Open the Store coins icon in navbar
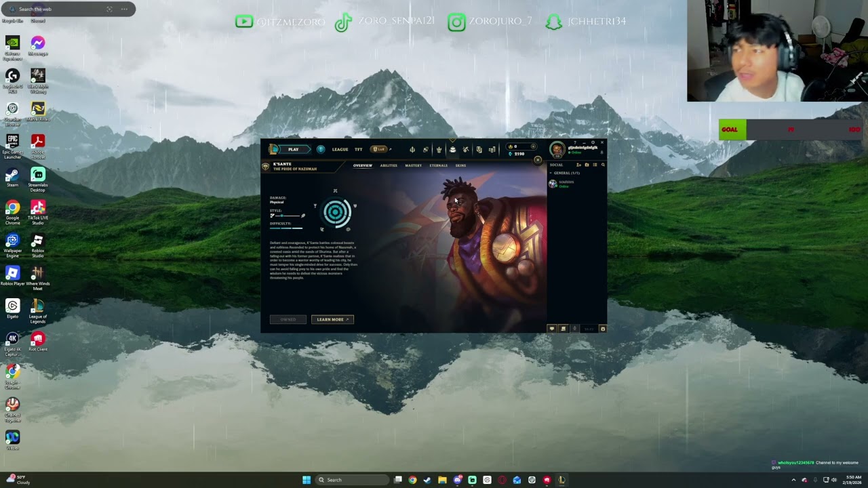Screen dimensions: 868x488 pos(492,150)
